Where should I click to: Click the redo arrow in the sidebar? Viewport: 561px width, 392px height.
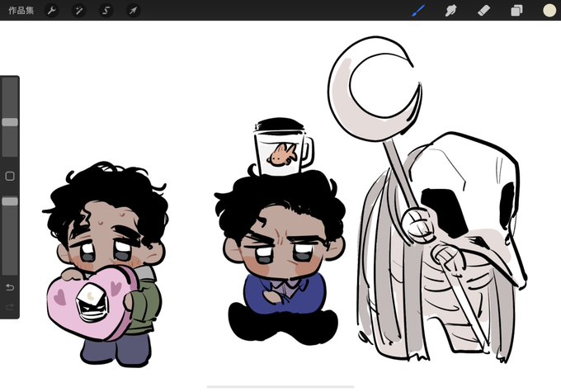coord(10,307)
